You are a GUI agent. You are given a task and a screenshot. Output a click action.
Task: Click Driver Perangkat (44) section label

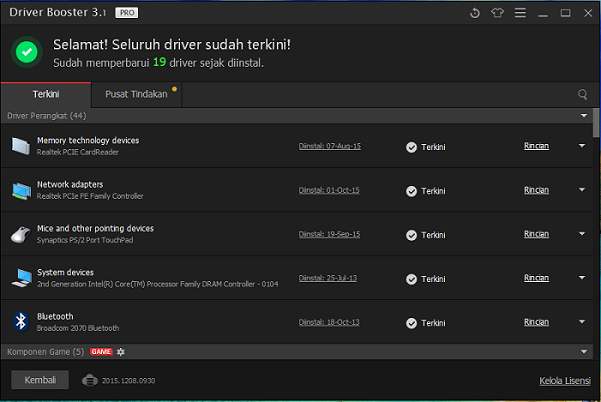[46, 116]
